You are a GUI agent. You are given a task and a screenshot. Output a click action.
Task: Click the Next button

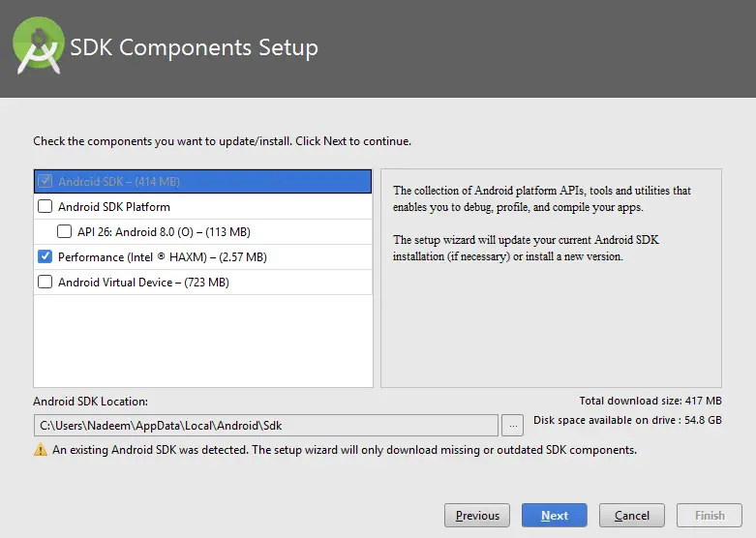coord(555,516)
